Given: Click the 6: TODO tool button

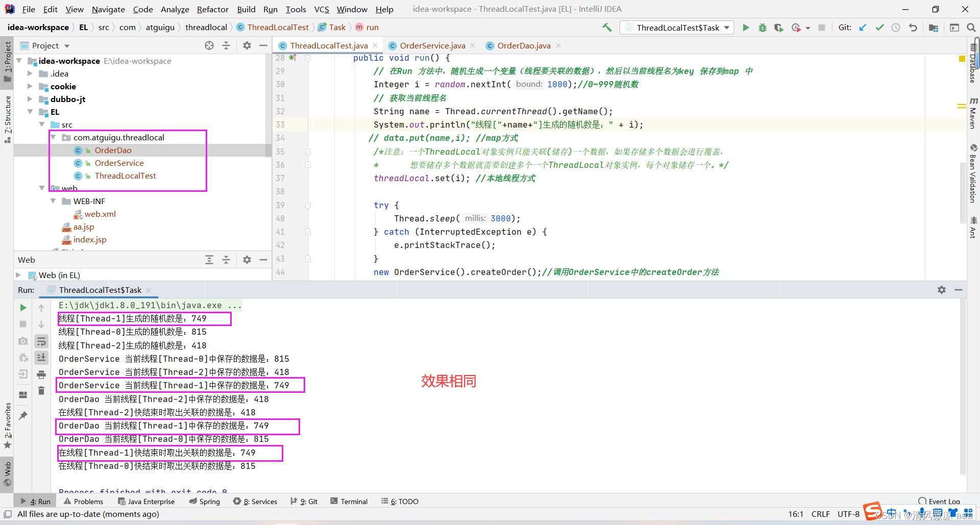Looking at the screenshot, I should pos(400,502).
